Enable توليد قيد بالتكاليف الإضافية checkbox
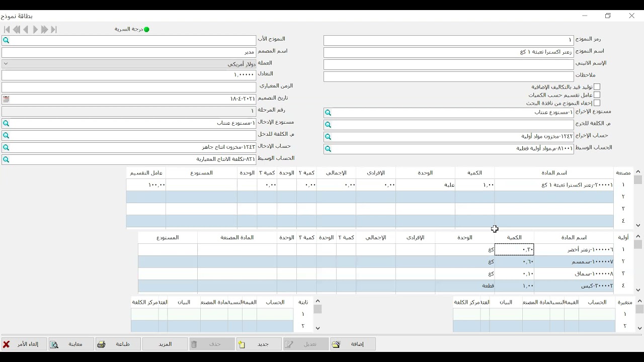This screenshot has height=362, width=644. (597, 87)
